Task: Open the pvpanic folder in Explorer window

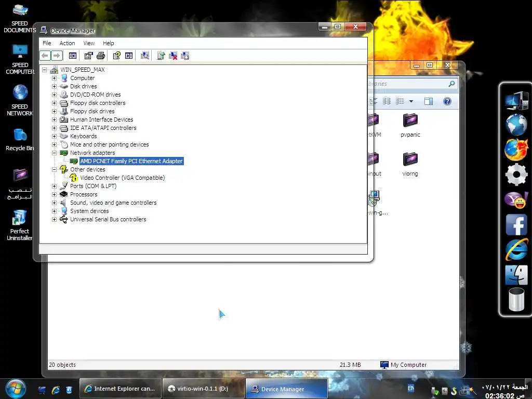Action: [x=410, y=125]
